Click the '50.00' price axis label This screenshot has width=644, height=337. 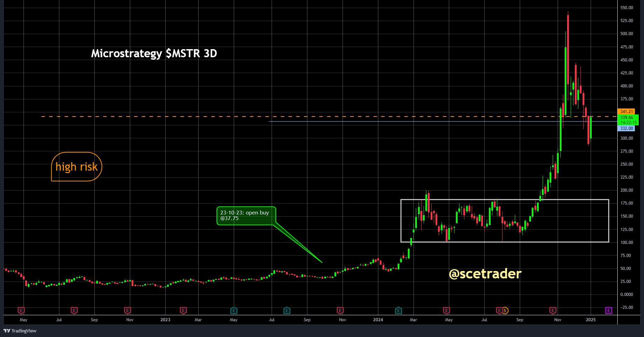626,269
